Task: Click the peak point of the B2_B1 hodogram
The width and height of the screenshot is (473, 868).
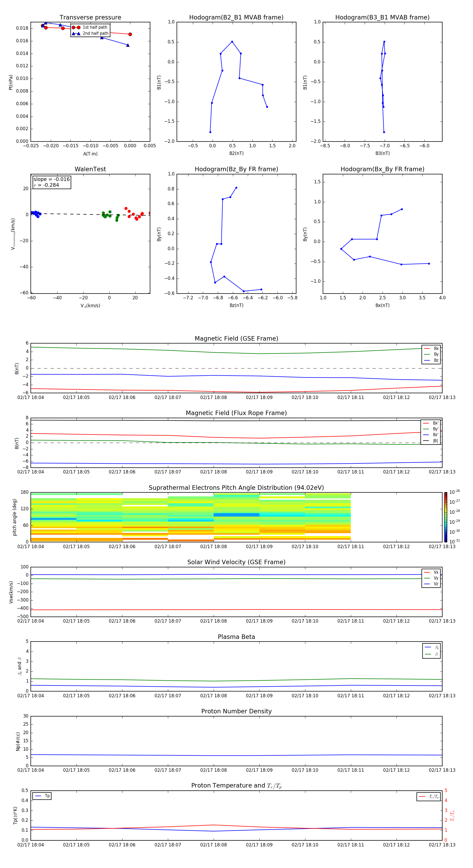Action: [232, 42]
